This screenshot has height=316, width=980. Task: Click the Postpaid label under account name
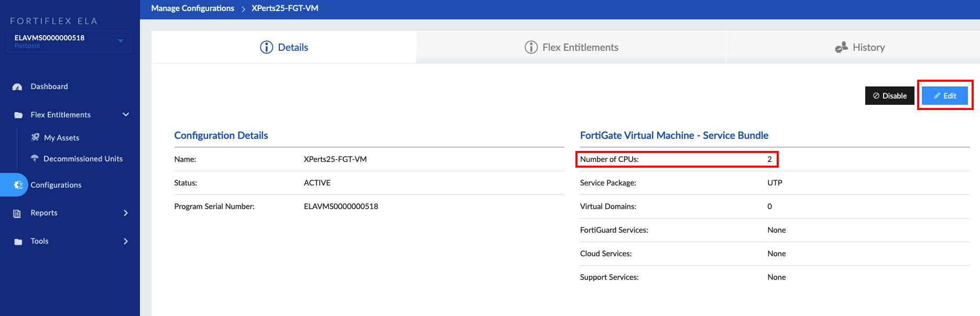tap(27, 46)
